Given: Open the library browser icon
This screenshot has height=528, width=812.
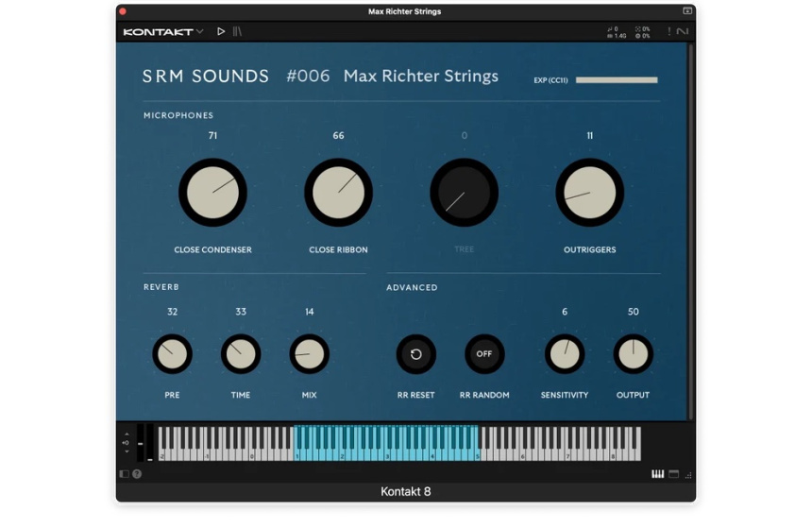Looking at the screenshot, I should coord(237,31).
